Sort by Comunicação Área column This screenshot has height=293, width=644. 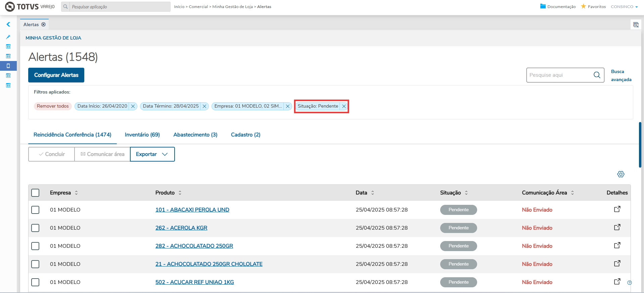[572, 193]
